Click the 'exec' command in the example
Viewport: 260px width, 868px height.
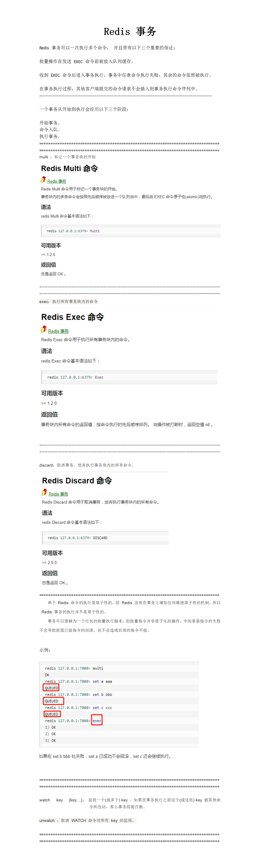coord(97,721)
